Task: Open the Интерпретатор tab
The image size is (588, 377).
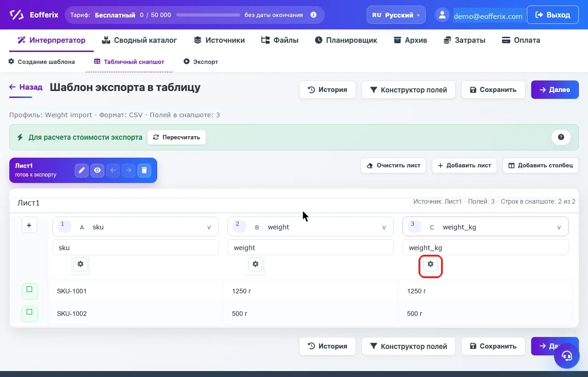Action: [x=51, y=40]
